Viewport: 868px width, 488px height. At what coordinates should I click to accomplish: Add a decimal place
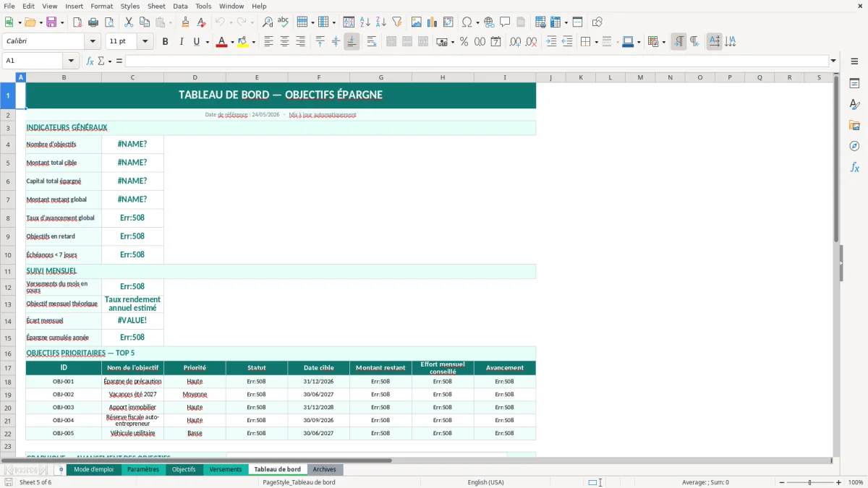tap(515, 42)
